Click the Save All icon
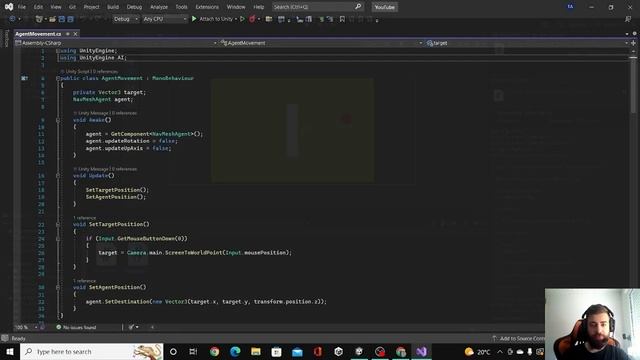Viewport: 640px width, 360px height. coord(71,19)
